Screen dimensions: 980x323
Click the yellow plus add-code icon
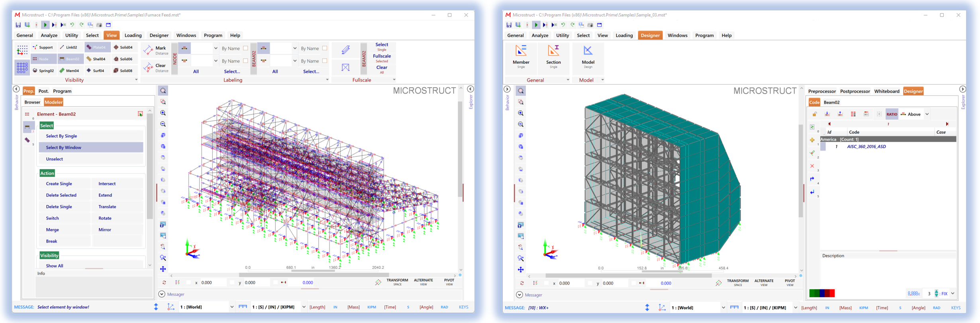(812, 140)
